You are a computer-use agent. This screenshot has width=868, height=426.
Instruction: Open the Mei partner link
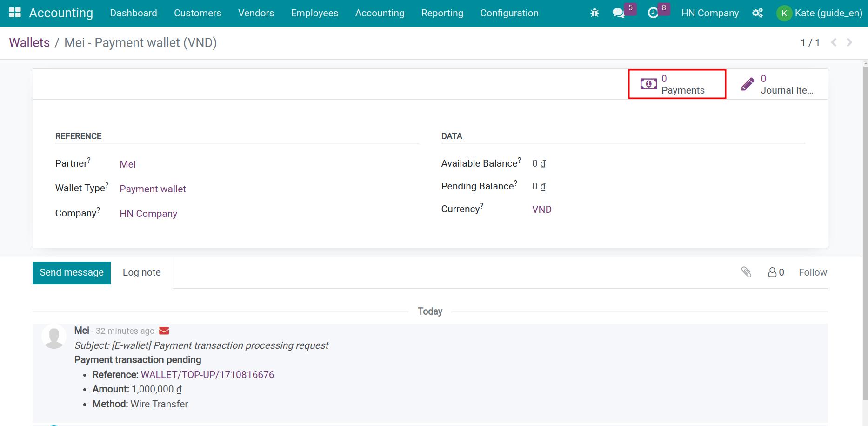(127, 164)
